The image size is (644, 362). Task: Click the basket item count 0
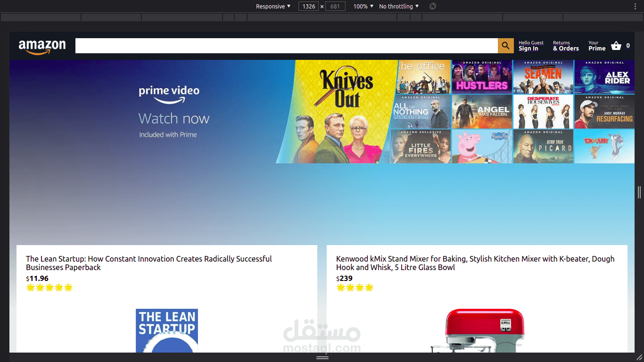click(628, 46)
